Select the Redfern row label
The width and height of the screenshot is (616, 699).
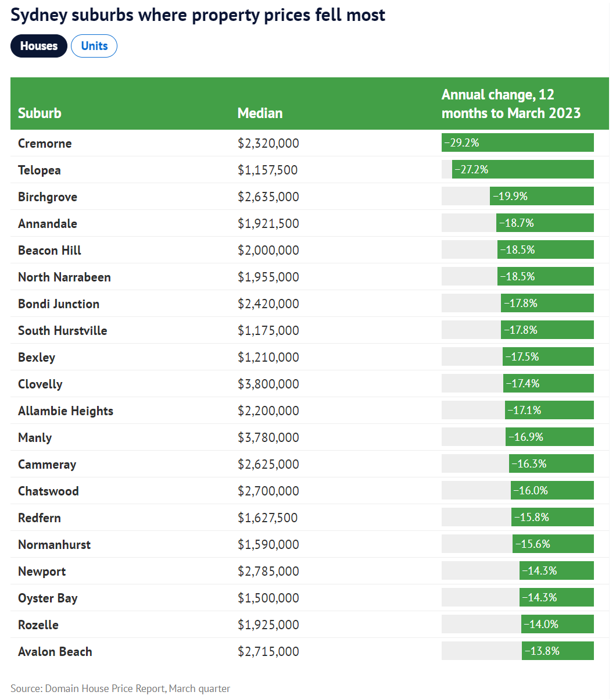(40, 518)
